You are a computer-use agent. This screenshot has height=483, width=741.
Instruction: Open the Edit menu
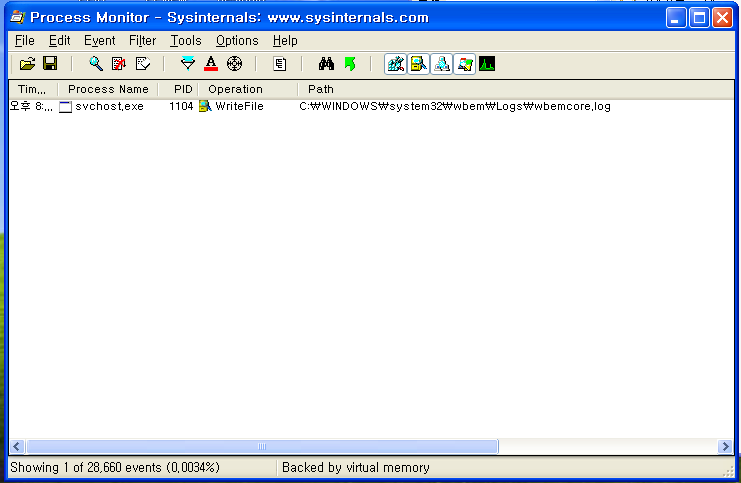coord(60,41)
